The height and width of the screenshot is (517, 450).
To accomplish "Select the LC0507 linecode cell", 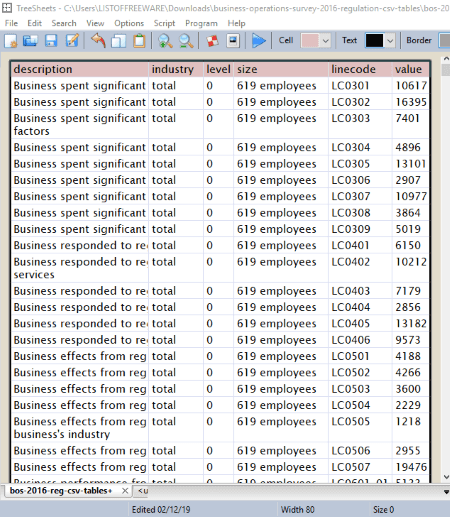I will tap(360, 467).
